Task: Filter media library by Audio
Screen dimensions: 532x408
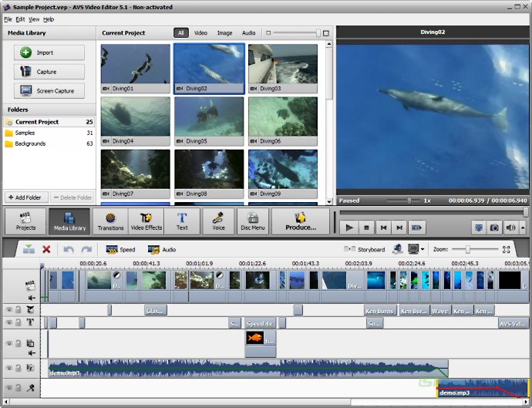Action: pos(249,33)
